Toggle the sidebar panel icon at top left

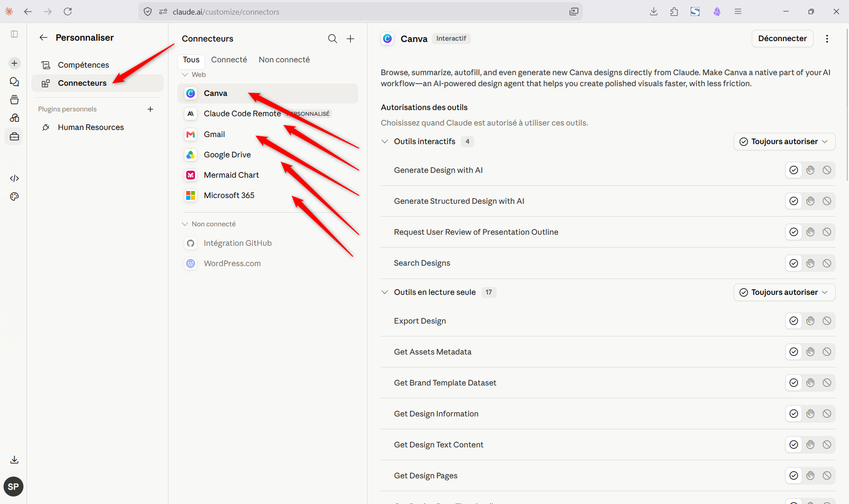(x=14, y=34)
